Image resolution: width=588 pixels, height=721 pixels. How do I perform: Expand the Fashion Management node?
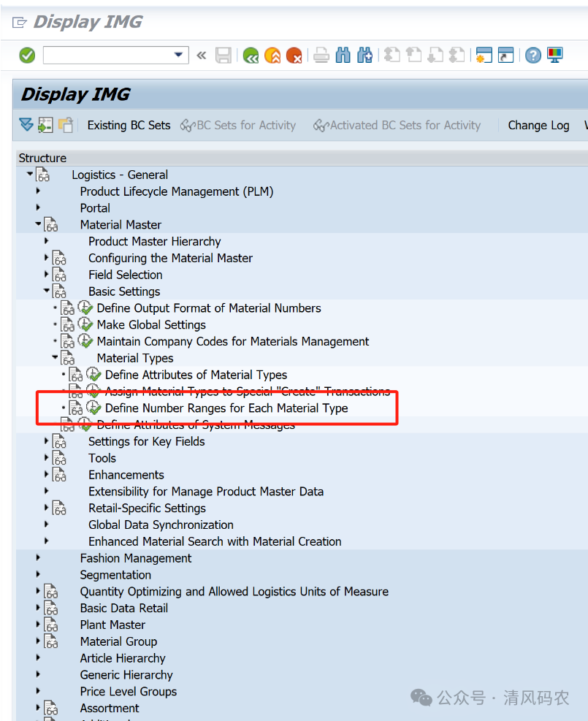[x=38, y=558]
